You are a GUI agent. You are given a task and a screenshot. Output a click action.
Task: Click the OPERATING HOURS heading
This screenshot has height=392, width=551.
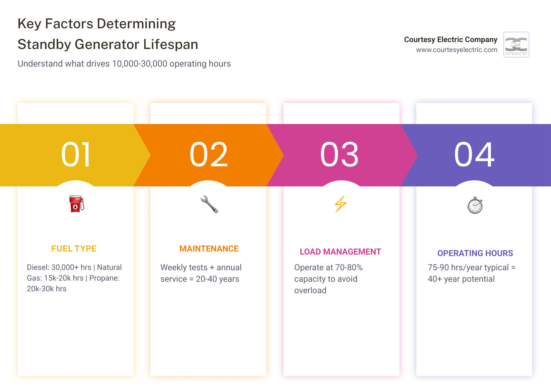(x=475, y=253)
